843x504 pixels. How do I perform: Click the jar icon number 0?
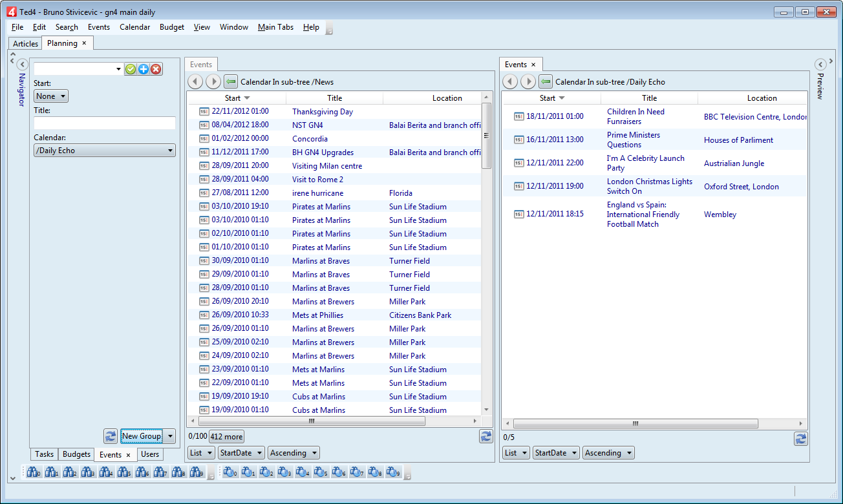[230, 473]
